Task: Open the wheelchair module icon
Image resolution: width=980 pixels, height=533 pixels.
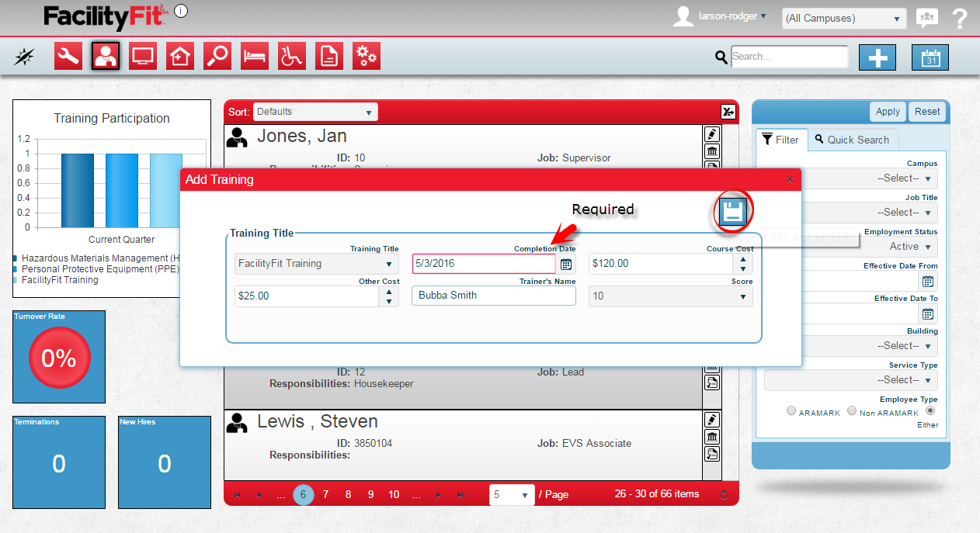Action: (x=292, y=56)
